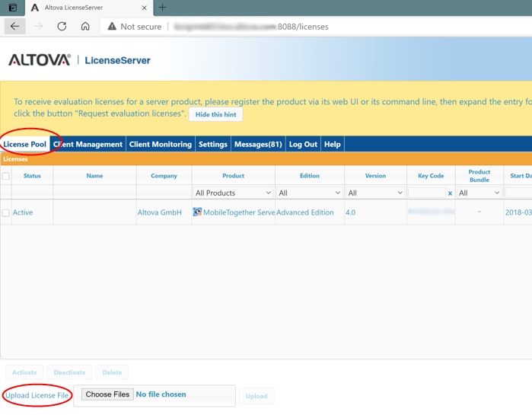Open the Messages(81) tab
This screenshot has width=532, height=415.
point(258,144)
